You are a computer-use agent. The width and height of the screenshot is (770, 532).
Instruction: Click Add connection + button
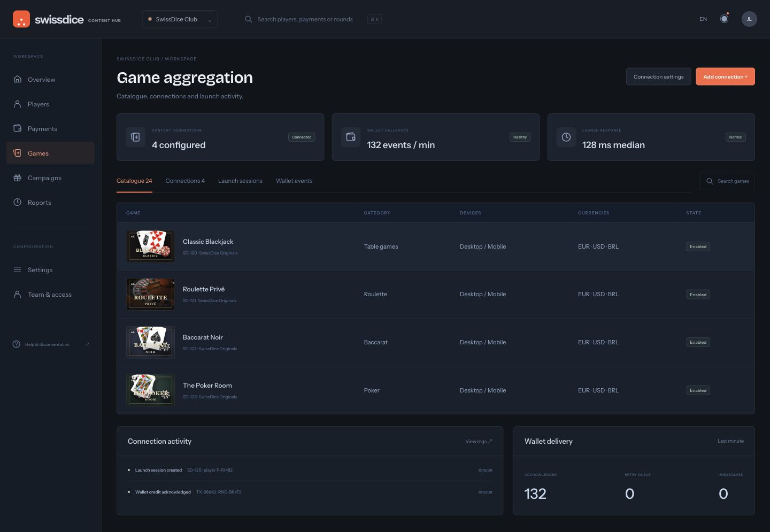tap(725, 76)
